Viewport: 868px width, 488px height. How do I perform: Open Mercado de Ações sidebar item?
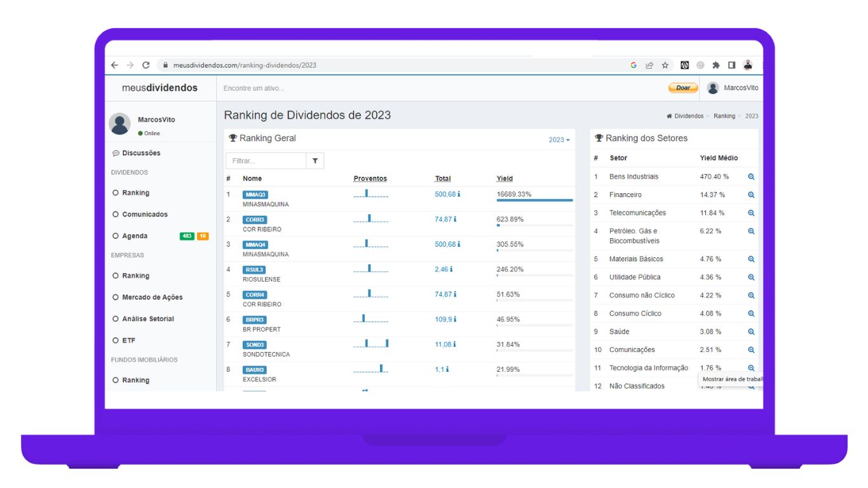tap(152, 297)
